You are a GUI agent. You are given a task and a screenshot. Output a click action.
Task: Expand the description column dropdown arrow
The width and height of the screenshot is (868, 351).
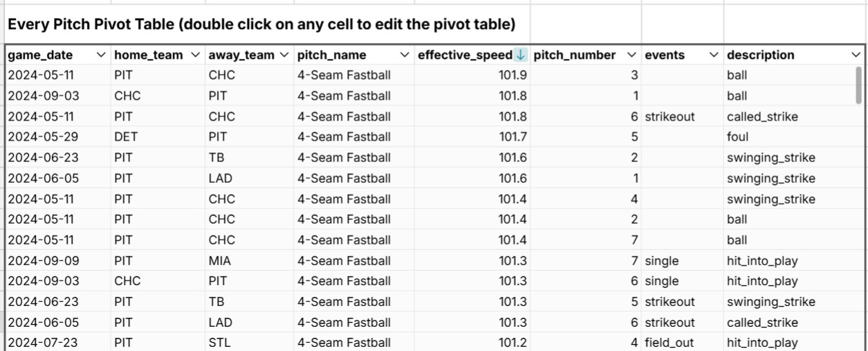(x=856, y=55)
